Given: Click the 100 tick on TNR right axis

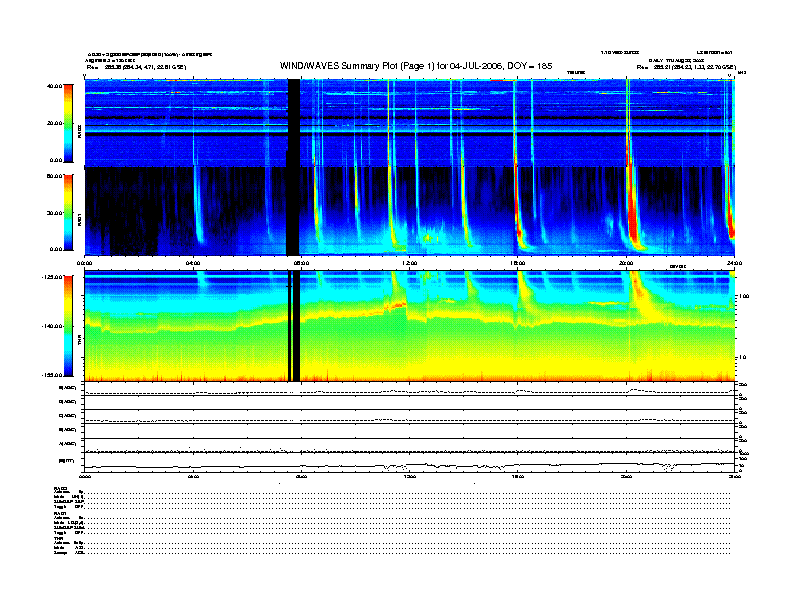Looking at the screenshot, I should 744,296.
